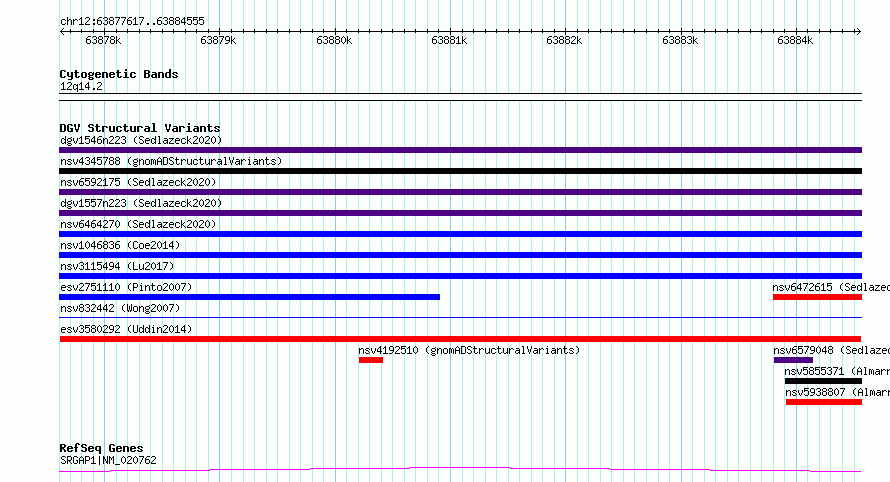Click the thin nsv832442 (Wong2007) line
This screenshot has width=890, height=482.
click(460, 317)
